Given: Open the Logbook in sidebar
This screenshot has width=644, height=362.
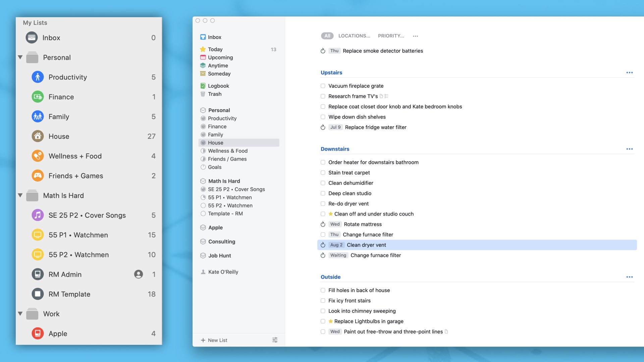Looking at the screenshot, I should [x=218, y=86].
